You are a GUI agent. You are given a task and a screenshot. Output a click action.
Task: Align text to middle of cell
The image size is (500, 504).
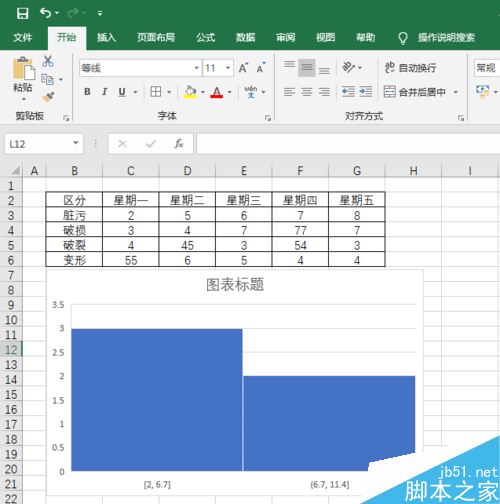pyautogui.click(x=307, y=68)
